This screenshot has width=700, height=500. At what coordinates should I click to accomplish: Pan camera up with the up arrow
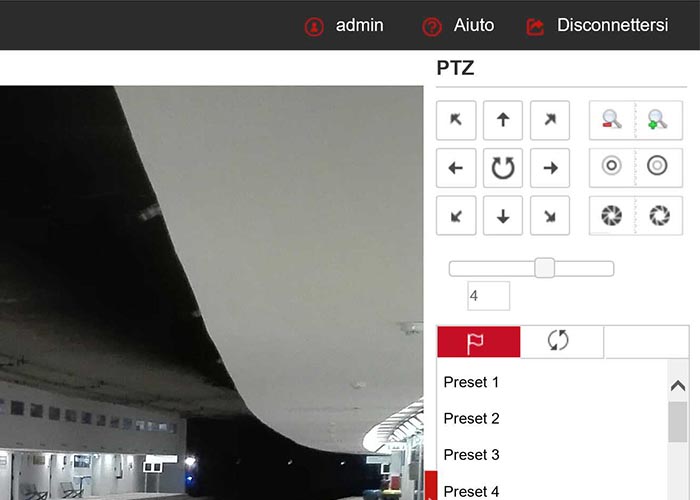coord(503,120)
